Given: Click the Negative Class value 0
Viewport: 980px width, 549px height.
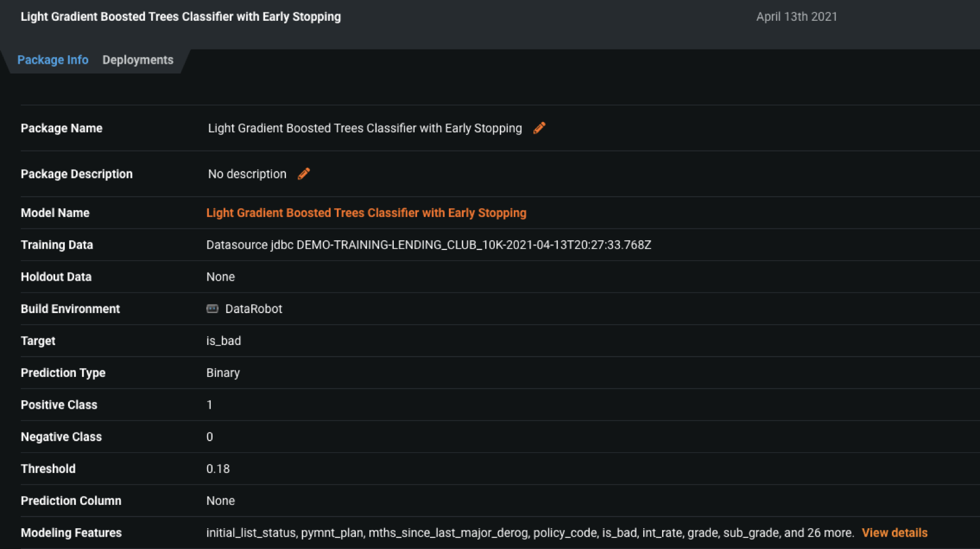Looking at the screenshot, I should pyautogui.click(x=209, y=437).
